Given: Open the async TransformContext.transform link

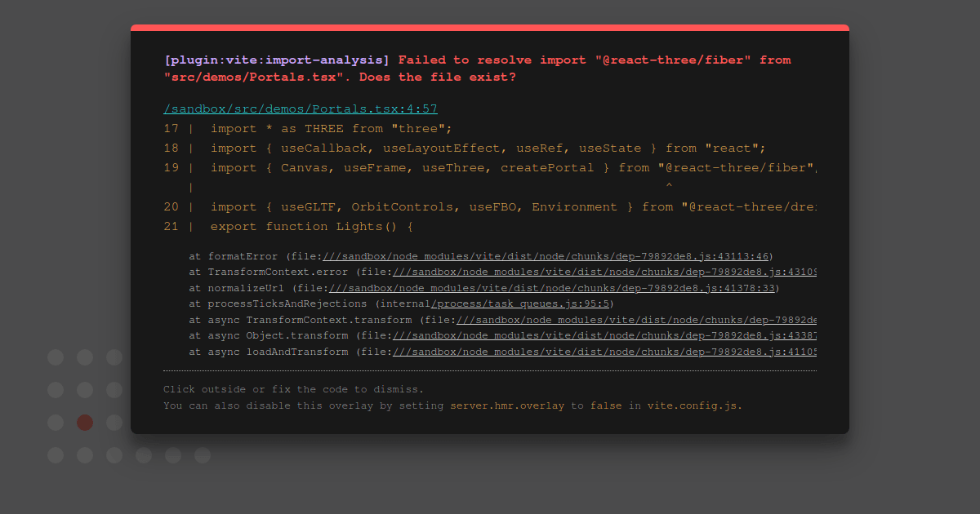Looking at the screenshot, I should pyautogui.click(x=637, y=319).
